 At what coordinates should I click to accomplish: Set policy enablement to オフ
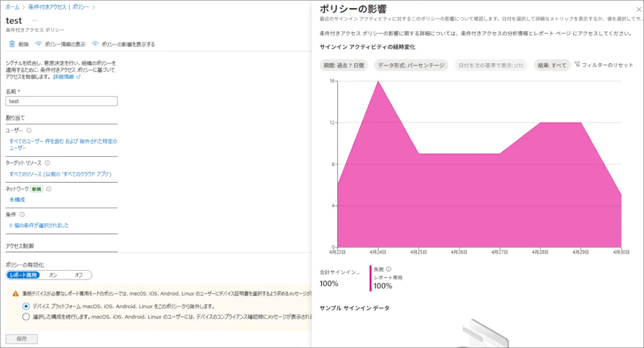tap(78, 275)
